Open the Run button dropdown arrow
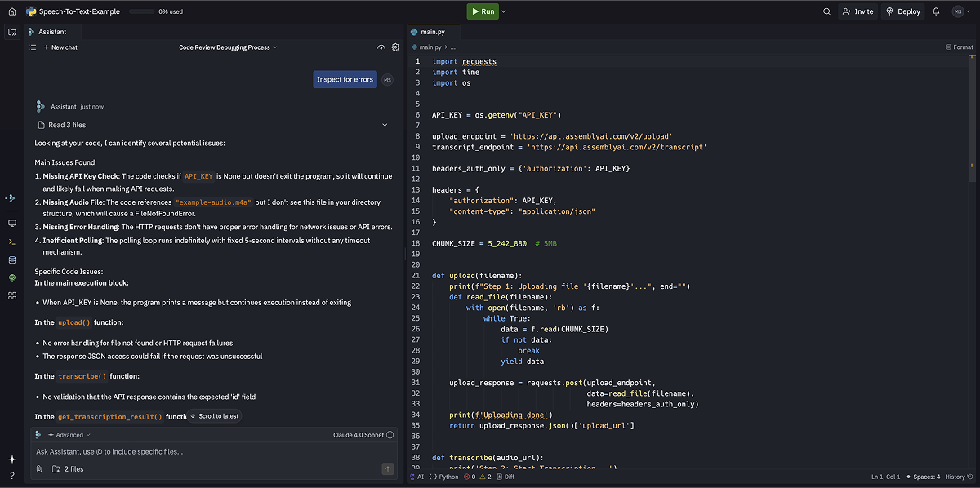Viewport: 980px width, 488px height. pyautogui.click(x=503, y=11)
